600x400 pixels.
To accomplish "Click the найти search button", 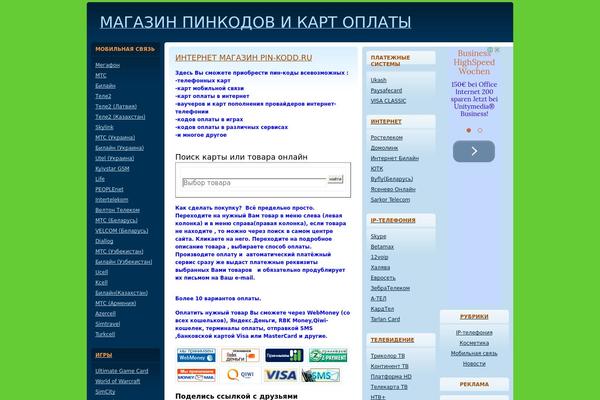I will (x=335, y=179).
